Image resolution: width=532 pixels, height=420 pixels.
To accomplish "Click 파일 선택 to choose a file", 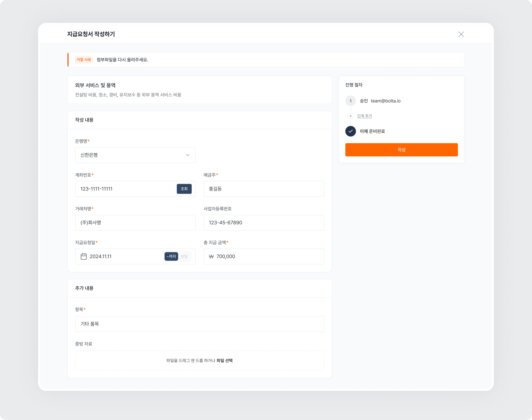I will coord(225,360).
